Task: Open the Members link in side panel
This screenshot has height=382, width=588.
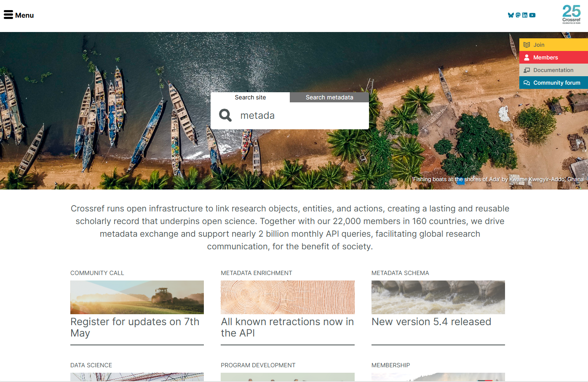Action: 553,57
